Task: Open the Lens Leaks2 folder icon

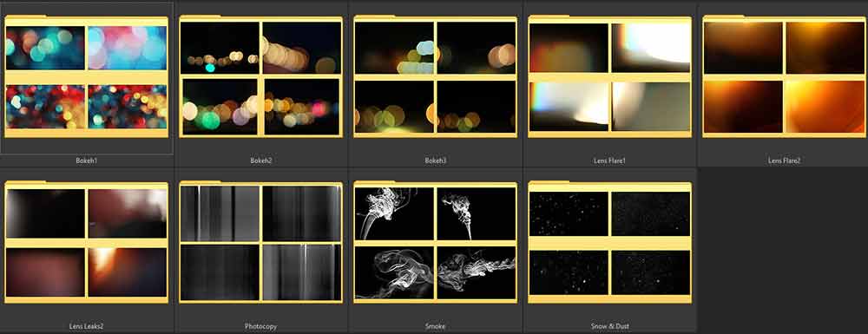Action: pos(86,242)
